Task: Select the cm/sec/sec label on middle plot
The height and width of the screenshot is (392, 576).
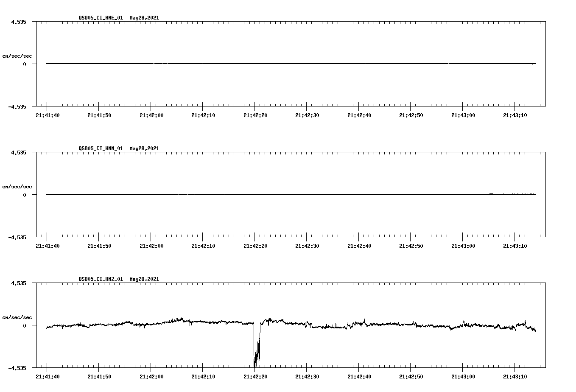Action: (x=17, y=186)
